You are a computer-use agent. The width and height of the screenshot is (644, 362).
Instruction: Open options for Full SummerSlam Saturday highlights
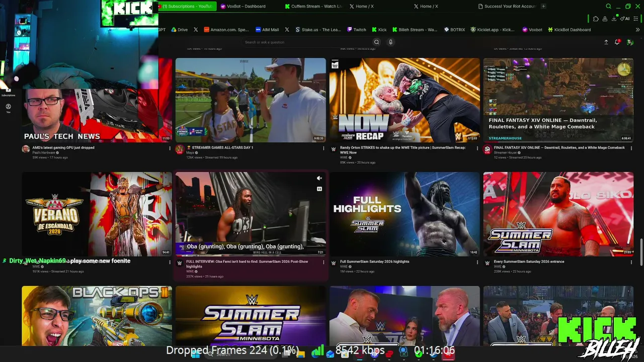click(477, 262)
